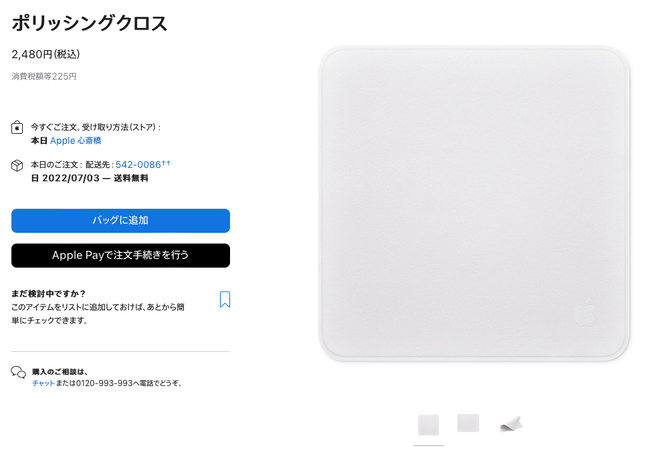
Task: Select the first cloth thumbnail
Action: pos(429,425)
